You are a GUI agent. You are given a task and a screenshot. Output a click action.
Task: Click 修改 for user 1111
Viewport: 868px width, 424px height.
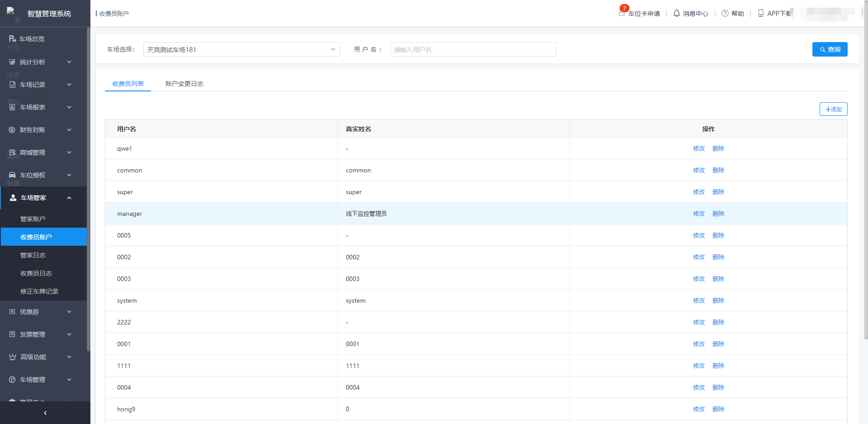[699, 366]
